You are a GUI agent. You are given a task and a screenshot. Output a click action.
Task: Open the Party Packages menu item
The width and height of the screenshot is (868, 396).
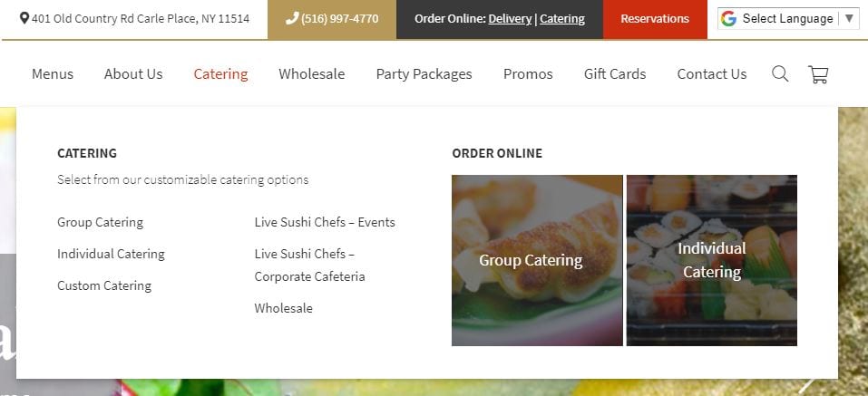point(424,74)
